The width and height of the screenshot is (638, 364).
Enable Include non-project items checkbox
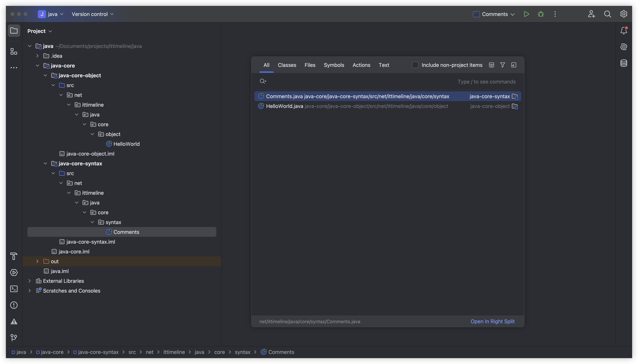[x=415, y=65]
